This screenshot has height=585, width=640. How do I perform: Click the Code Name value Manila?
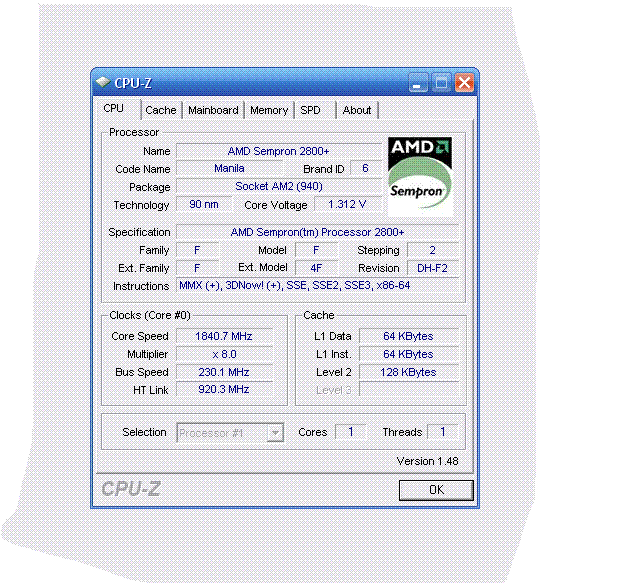coord(229,169)
